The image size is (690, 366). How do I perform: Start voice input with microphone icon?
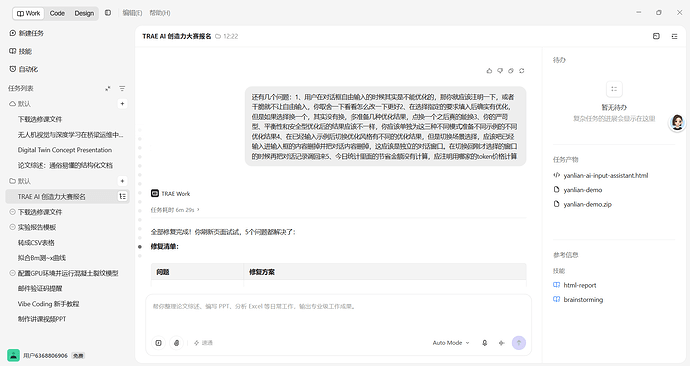[484, 343]
